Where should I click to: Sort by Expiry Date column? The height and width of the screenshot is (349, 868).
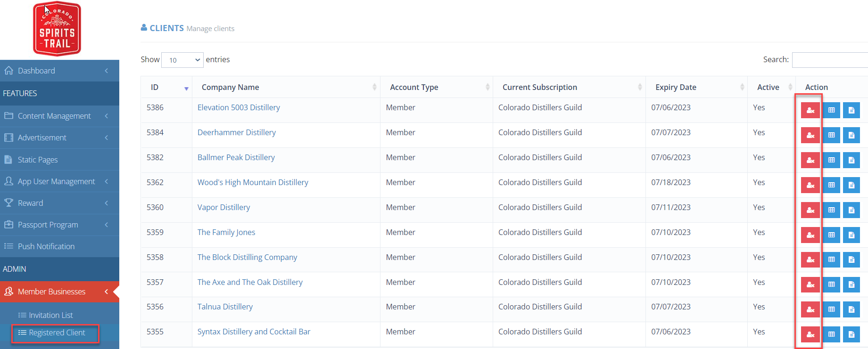742,87
